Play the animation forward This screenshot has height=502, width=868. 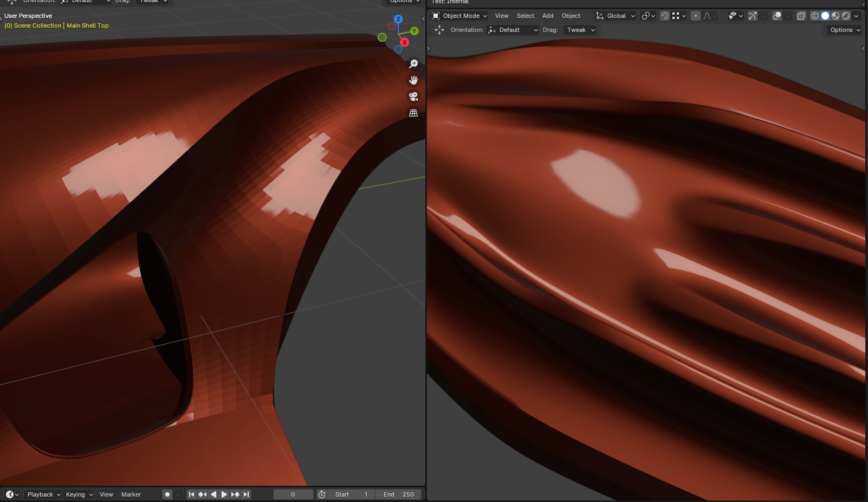[x=224, y=494]
